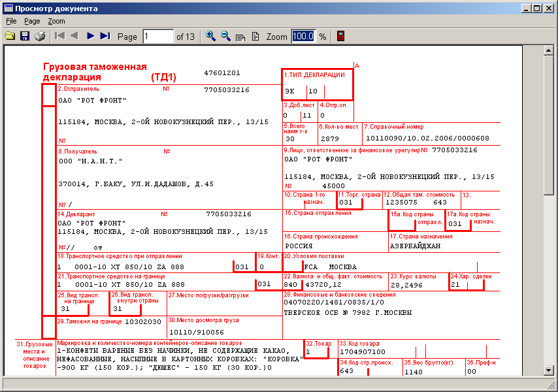
Task: Click vertical scrollbar down arrow
Action: 548,370
